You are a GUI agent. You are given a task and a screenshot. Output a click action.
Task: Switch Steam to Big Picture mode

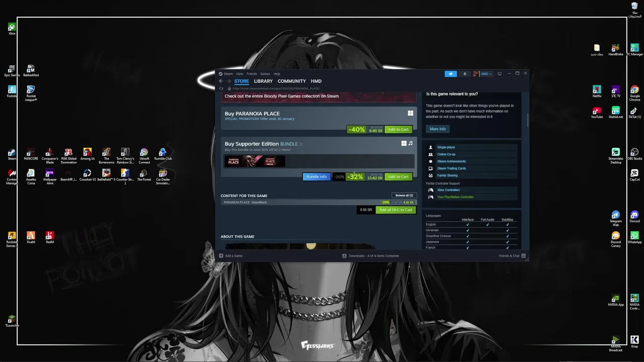[x=500, y=74]
